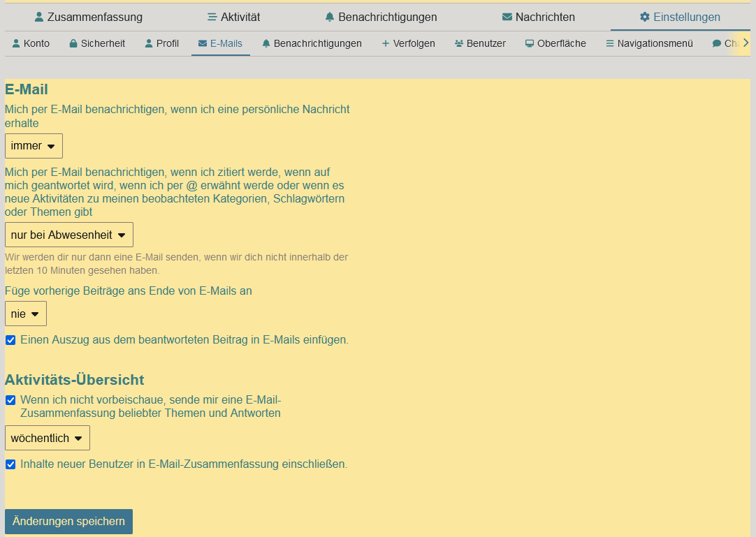Click the 'Aktivitäts-Übersicht' heading
This screenshot has width=756, height=537.
74,380
